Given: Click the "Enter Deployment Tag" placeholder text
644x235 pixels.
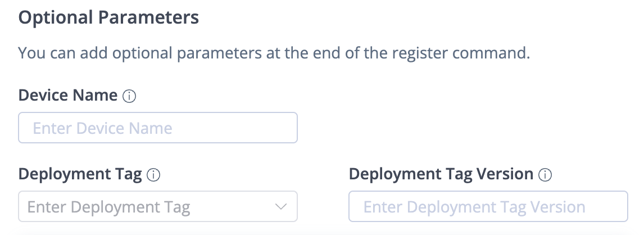Looking at the screenshot, I should [x=108, y=207].
